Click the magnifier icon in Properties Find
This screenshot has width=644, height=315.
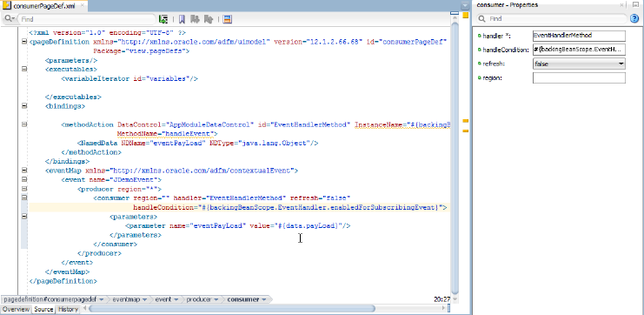pyautogui.click(x=482, y=18)
